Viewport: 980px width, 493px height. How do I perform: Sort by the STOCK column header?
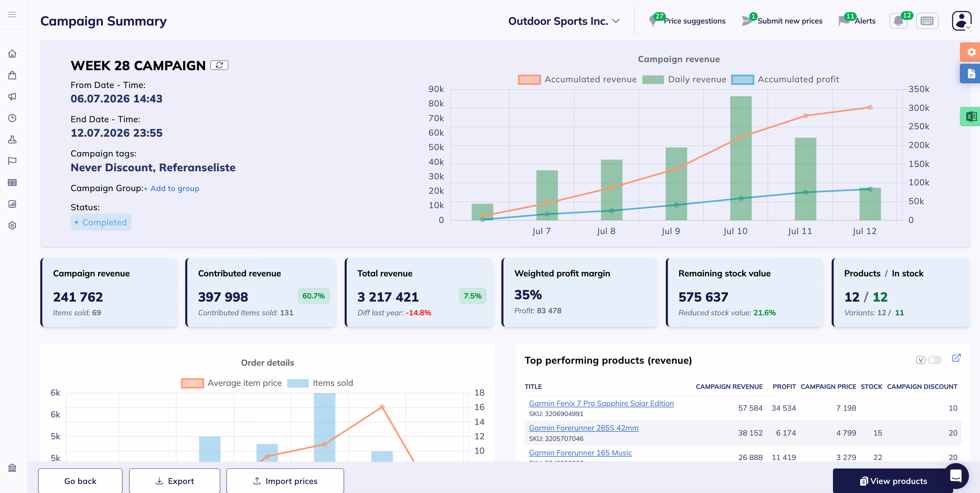[871, 387]
